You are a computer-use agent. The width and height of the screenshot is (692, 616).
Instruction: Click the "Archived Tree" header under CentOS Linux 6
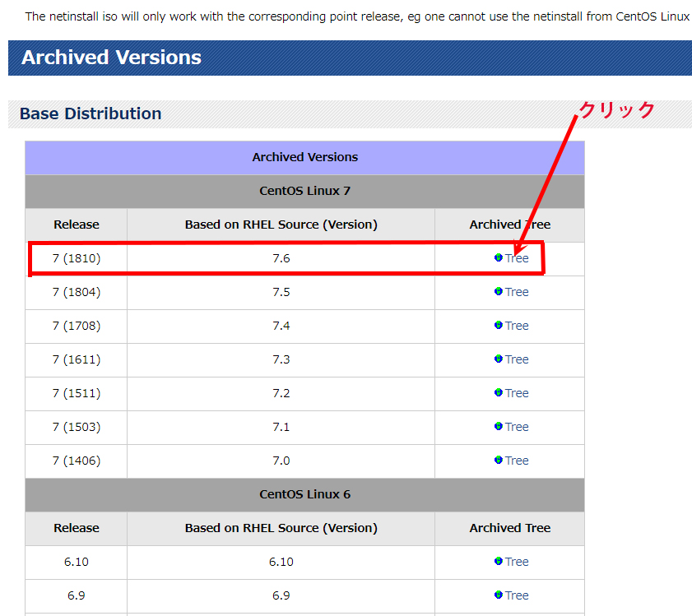coord(509,528)
